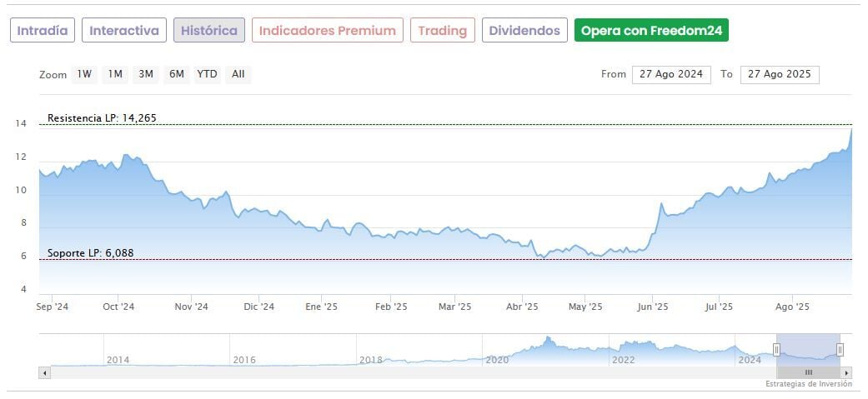The height and width of the screenshot is (399, 868).
Task: Switch to the Intradía tab
Action: click(x=43, y=31)
